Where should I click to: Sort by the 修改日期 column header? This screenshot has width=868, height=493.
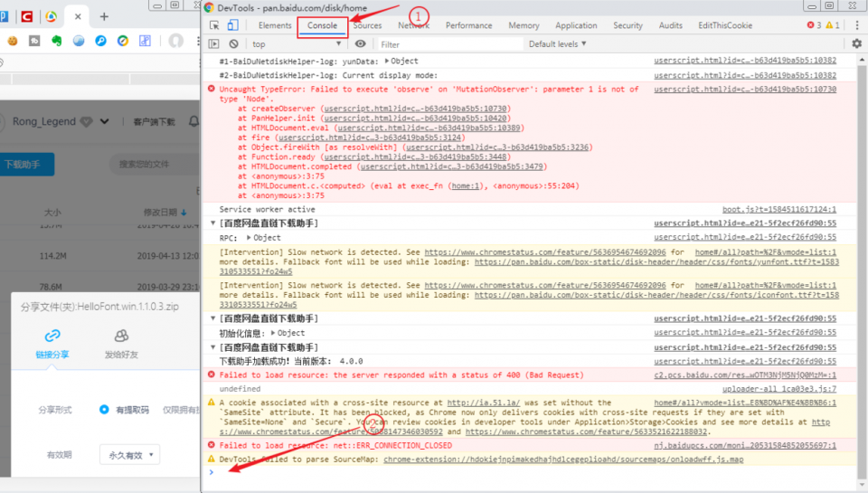tap(165, 213)
